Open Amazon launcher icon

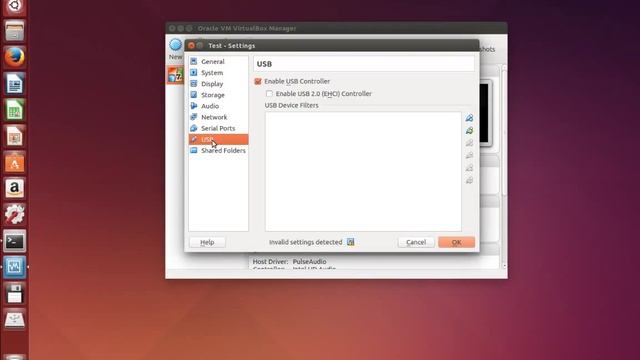15,188
